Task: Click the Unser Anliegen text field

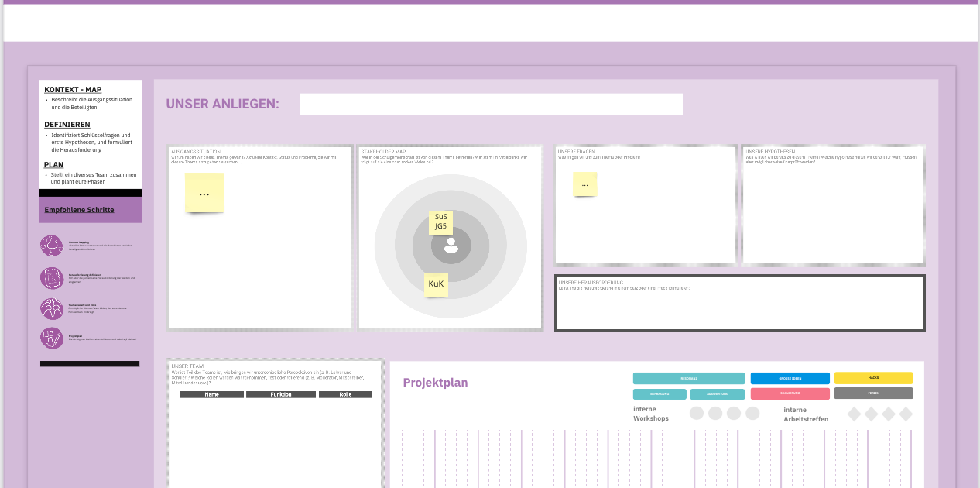Action: click(x=491, y=105)
